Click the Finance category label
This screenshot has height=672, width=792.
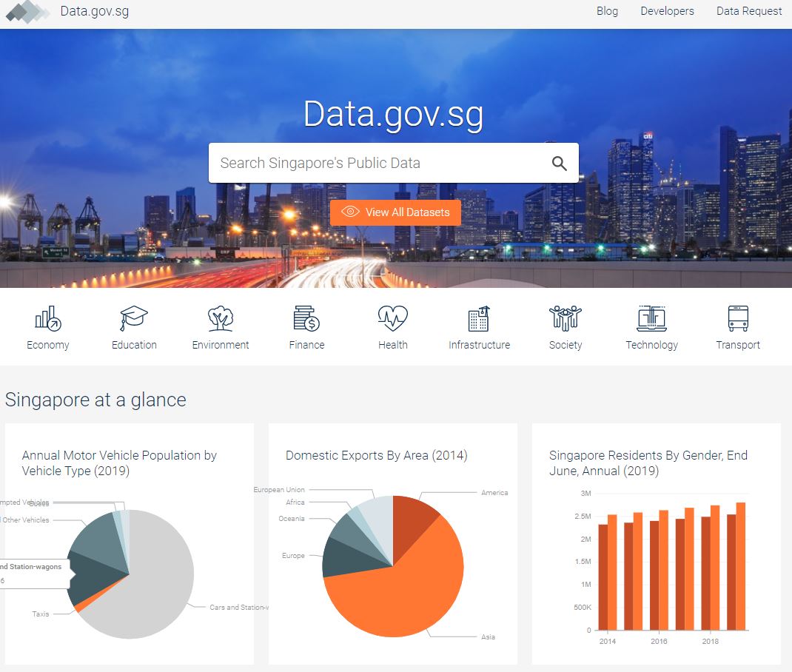tap(306, 345)
